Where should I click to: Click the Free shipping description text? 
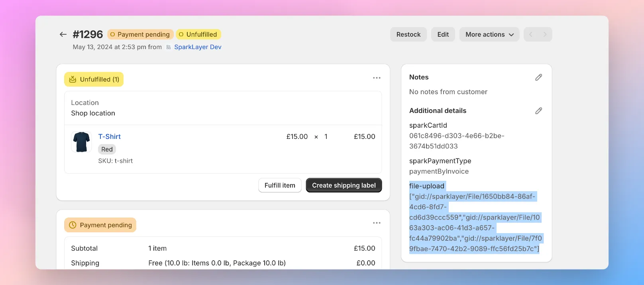point(217,263)
